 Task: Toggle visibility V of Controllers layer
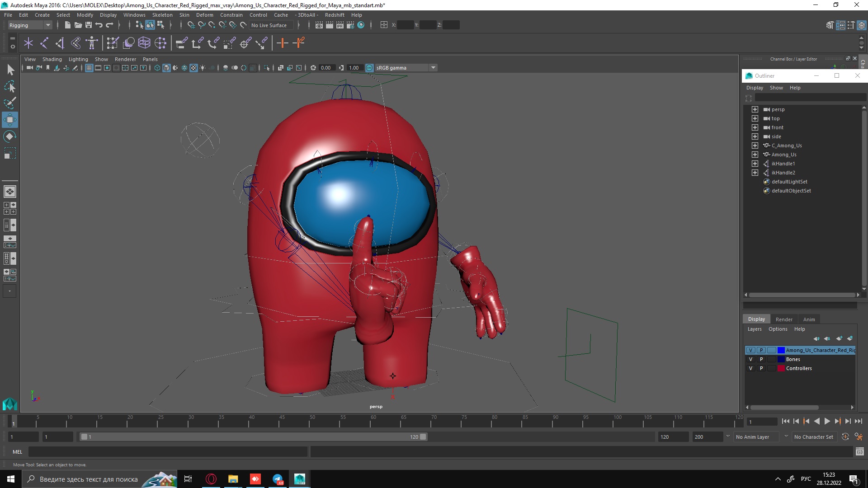(x=751, y=369)
